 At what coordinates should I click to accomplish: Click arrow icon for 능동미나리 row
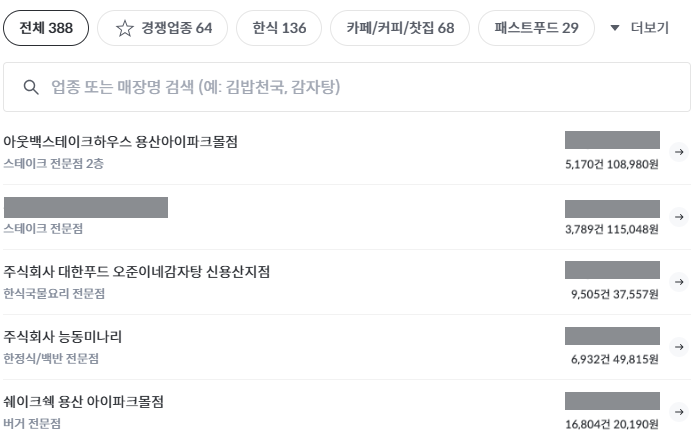coord(679,347)
